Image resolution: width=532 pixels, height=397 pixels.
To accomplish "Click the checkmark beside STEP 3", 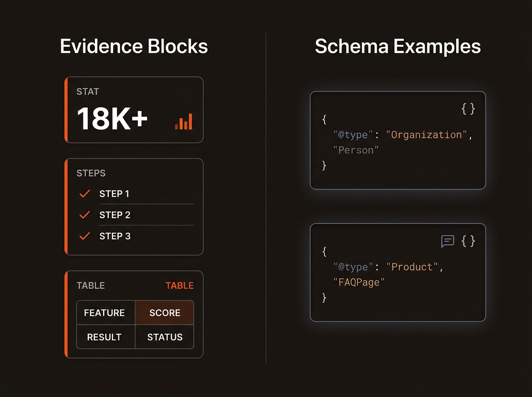I will [x=84, y=236].
